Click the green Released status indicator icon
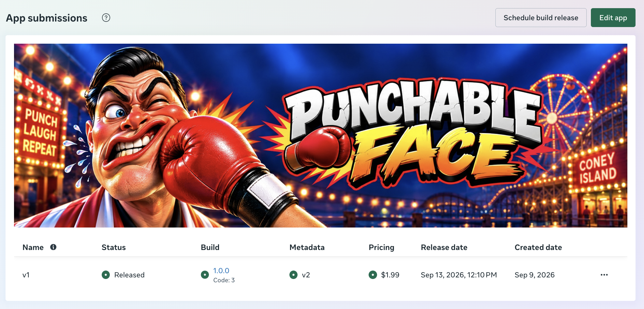Screen dimensions: 644x309 tap(106, 275)
